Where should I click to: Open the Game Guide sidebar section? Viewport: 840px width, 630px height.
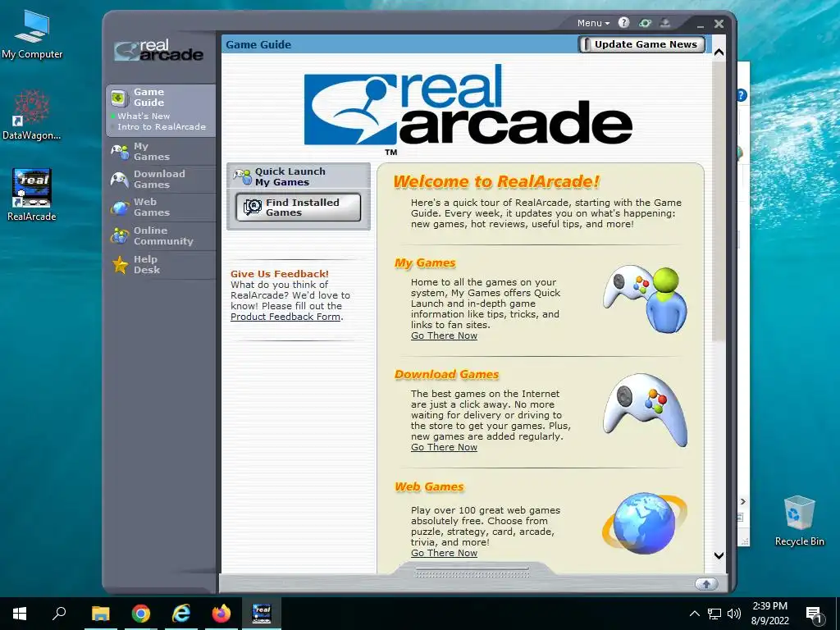[148, 97]
